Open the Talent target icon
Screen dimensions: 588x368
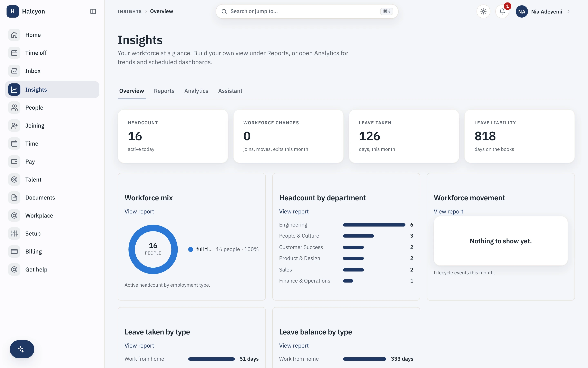click(x=14, y=180)
